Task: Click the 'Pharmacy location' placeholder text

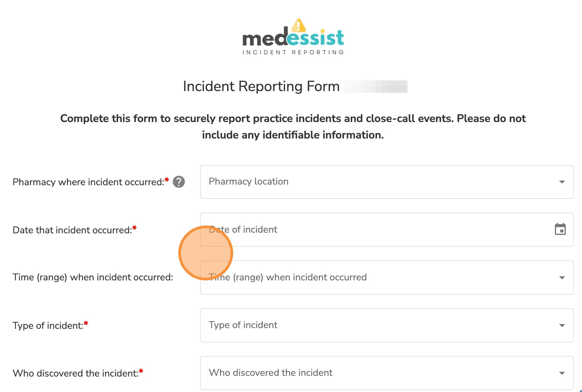Action: click(x=249, y=182)
